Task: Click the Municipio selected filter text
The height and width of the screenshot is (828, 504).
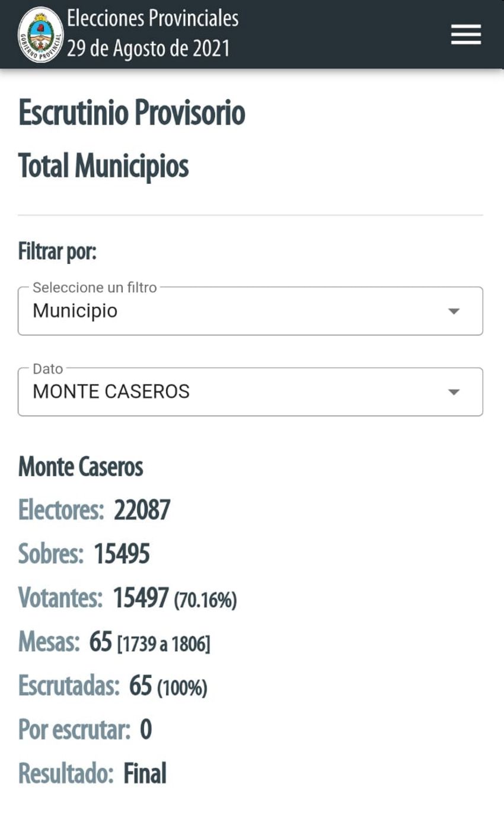Action: (x=75, y=311)
